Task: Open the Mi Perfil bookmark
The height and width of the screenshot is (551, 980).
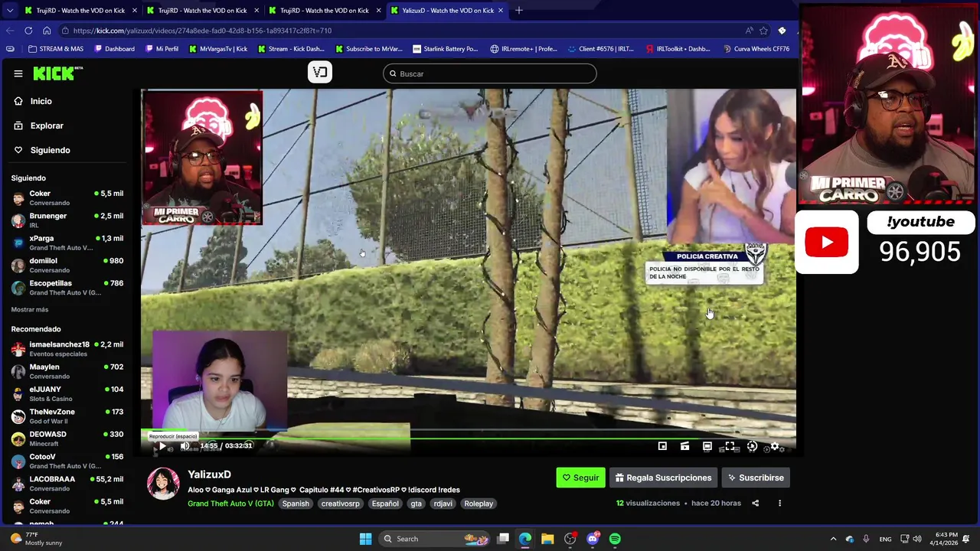Action: tap(161, 49)
